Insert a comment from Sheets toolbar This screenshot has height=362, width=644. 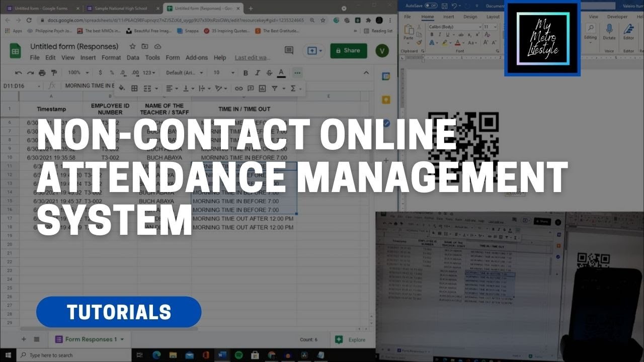tap(250, 88)
